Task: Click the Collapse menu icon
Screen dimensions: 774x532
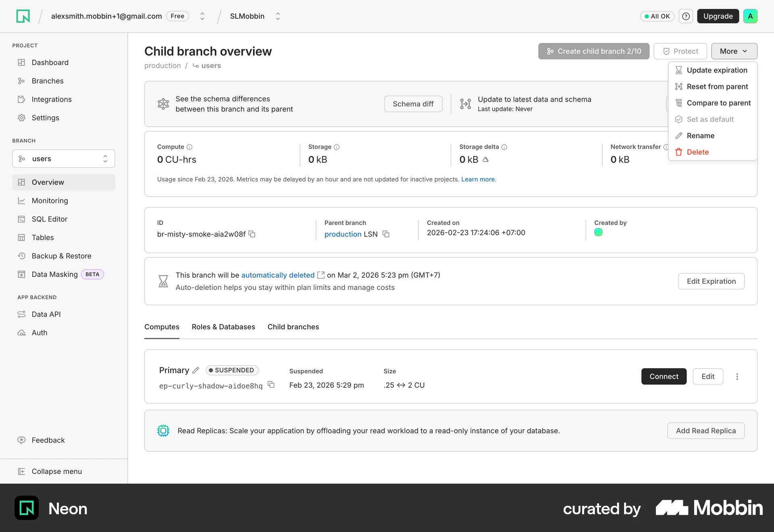Action: 22,472
